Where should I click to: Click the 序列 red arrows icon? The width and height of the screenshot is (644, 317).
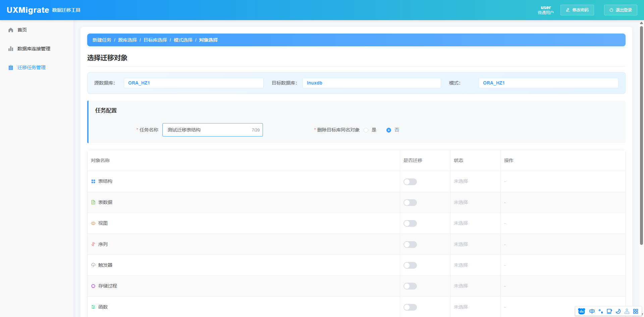click(93, 244)
